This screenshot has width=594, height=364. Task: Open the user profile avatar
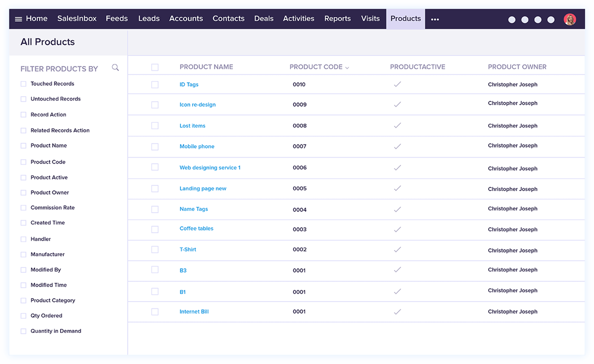(570, 19)
